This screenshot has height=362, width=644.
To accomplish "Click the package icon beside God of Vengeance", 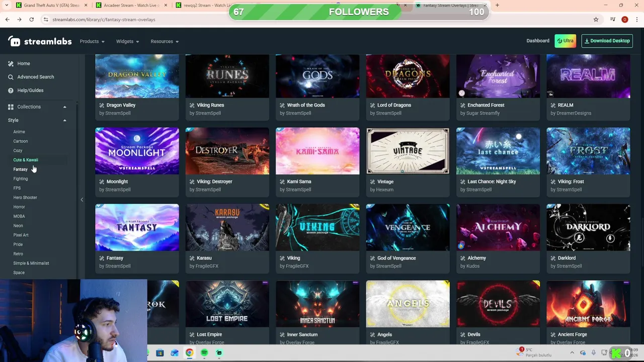I will click(372, 258).
